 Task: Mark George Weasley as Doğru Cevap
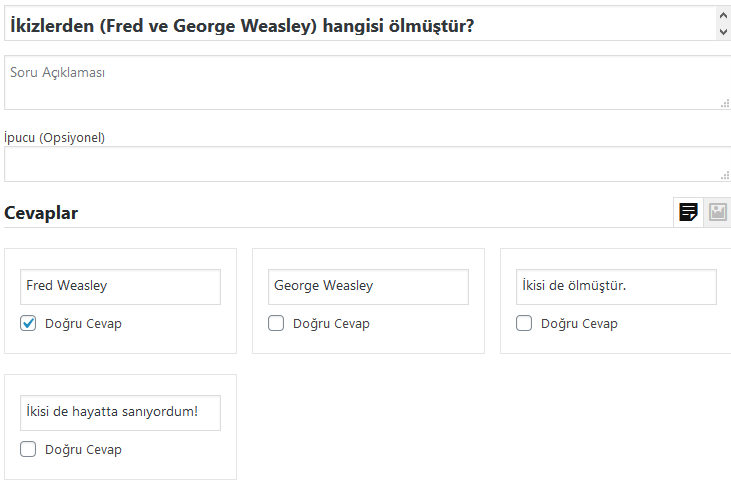click(x=276, y=323)
